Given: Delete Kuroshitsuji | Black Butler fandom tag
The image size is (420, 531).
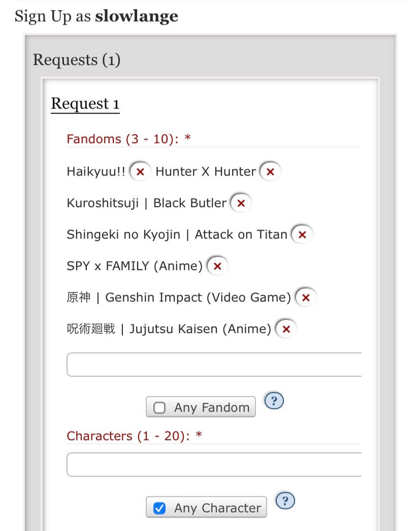Looking at the screenshot, I should [x=241, y=203].
